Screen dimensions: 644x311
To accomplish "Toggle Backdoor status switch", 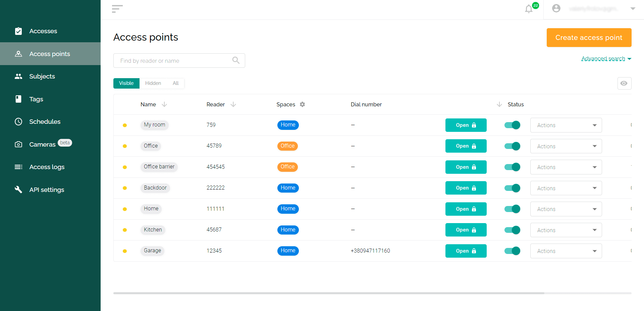I will pyautogui.click(x=512, y=188).
